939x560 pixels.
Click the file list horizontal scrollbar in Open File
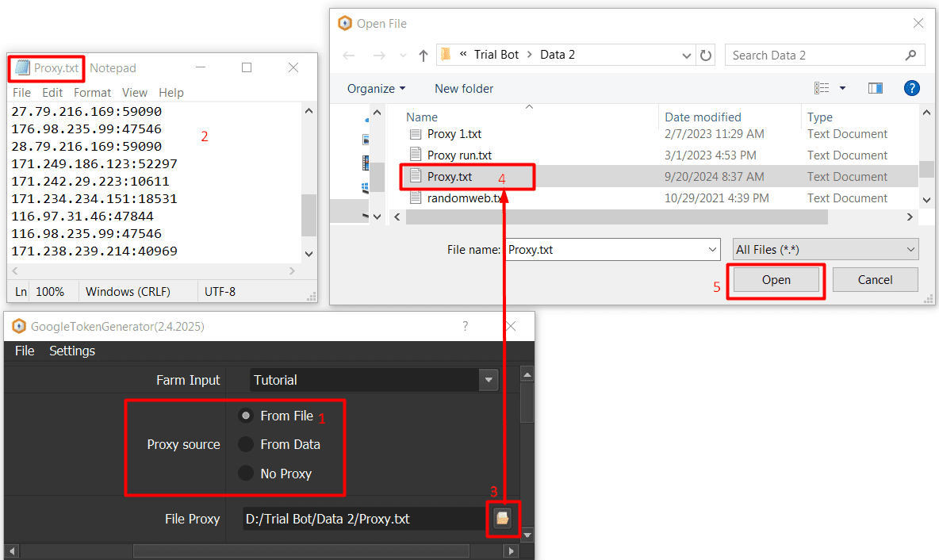(x=617, y=217)
